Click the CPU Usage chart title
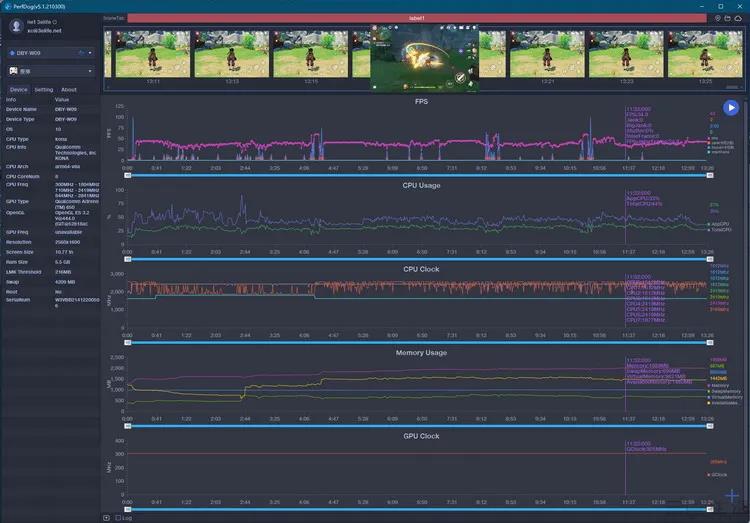 point(421,185)
